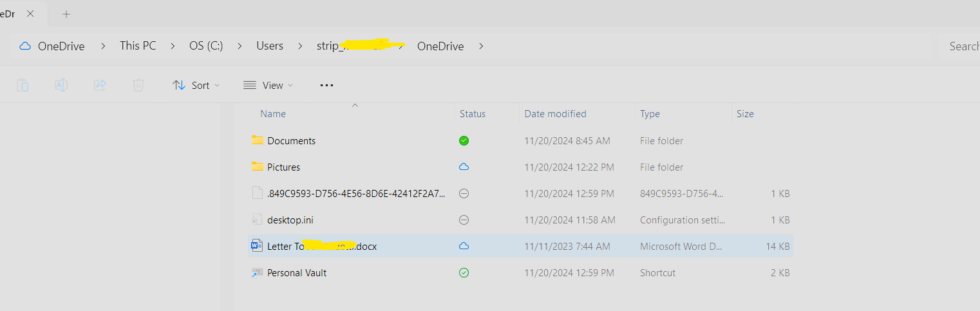The image size is (980, 311).
Task: Select the last OneDrive breadcrumb
Action: pyautogui.click(x=440, y=46)
